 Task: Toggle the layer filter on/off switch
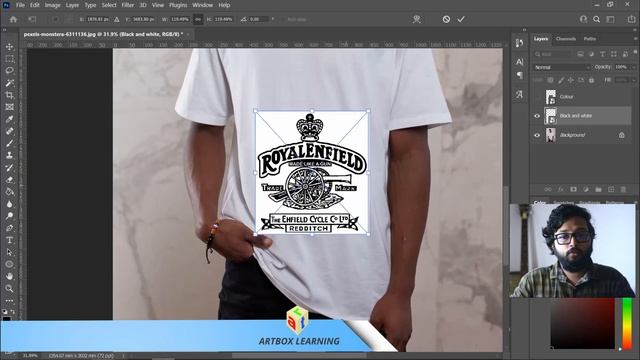tap(635, 52)
